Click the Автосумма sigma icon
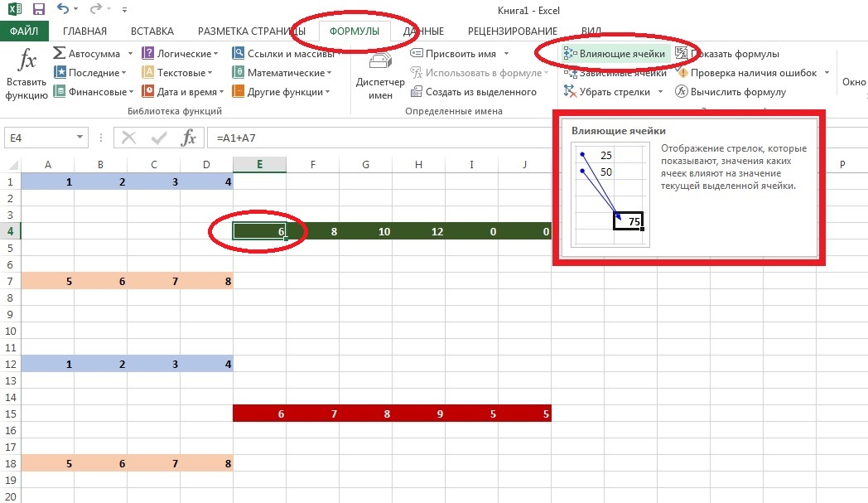This screenshot has height=503, width=868. [60, 54]
